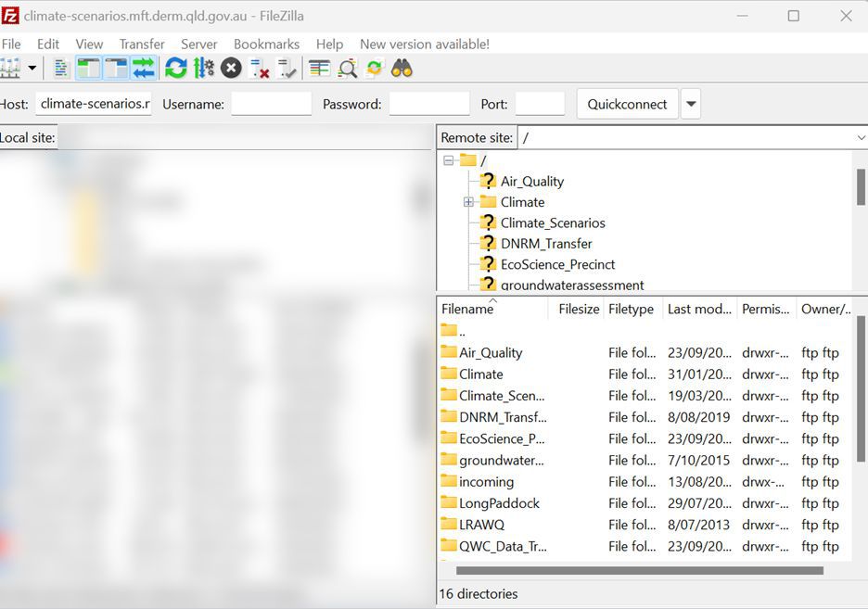Toggle transfer queue display

coord(144,68)
